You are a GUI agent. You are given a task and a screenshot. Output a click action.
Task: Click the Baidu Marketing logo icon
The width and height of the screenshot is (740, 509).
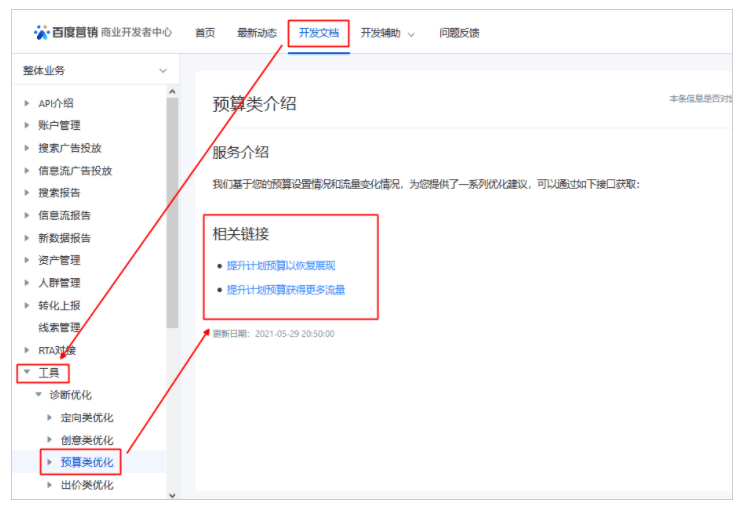tap(41, 32)
